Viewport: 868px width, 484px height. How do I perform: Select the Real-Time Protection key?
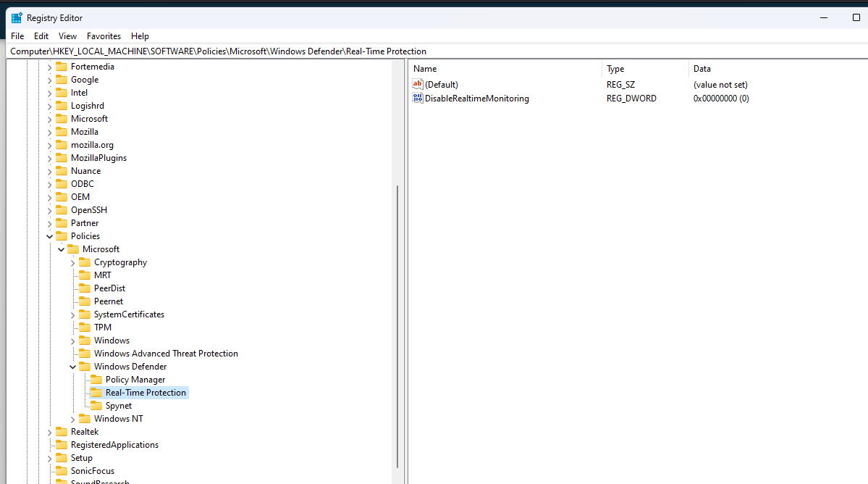coord(146,393)
